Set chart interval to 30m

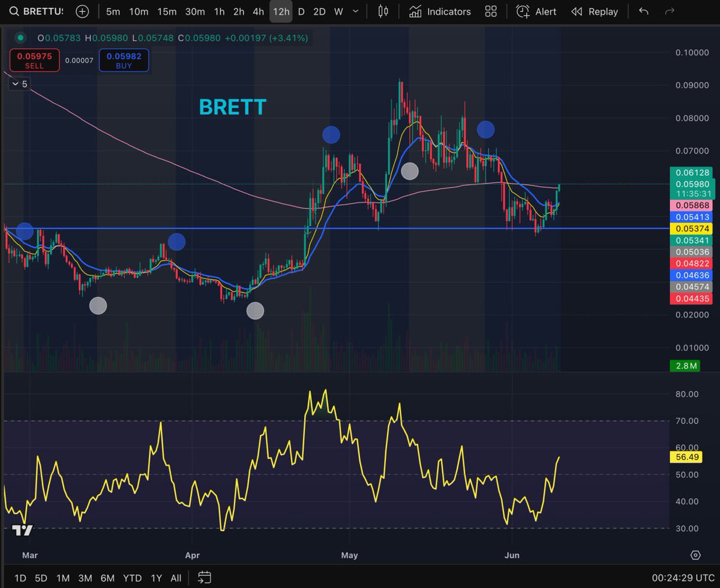pos(194,11)
